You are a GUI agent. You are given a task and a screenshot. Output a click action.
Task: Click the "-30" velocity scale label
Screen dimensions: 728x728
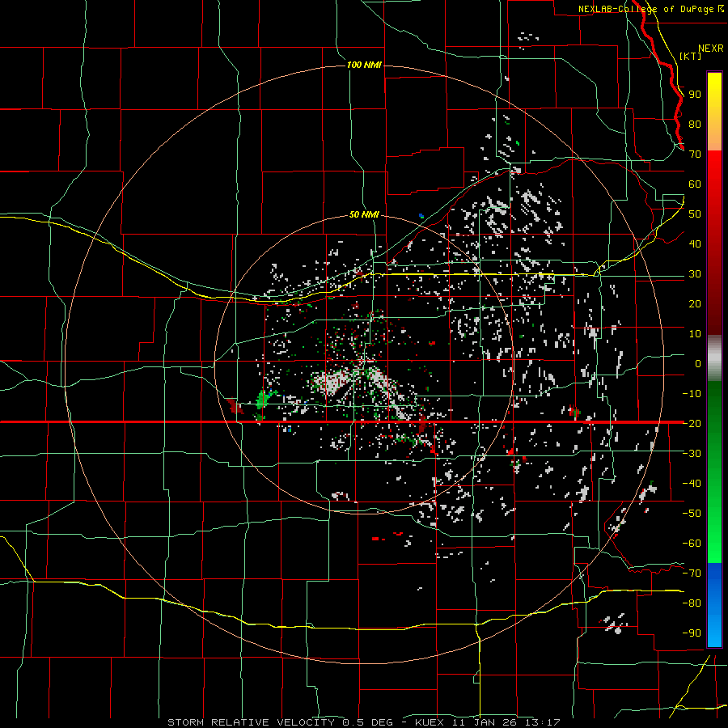[692, 454]
